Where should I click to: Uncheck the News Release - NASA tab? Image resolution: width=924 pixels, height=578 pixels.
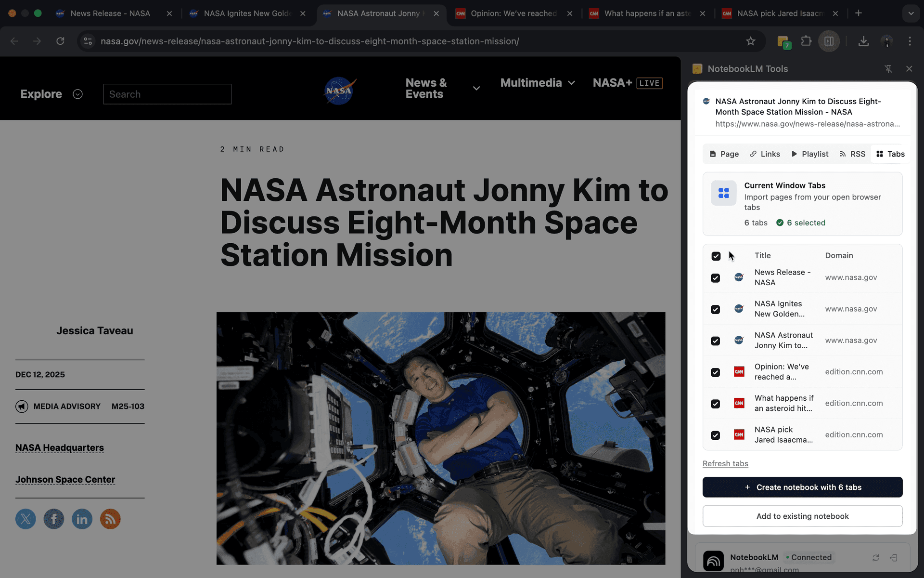(x=716, y=278)
